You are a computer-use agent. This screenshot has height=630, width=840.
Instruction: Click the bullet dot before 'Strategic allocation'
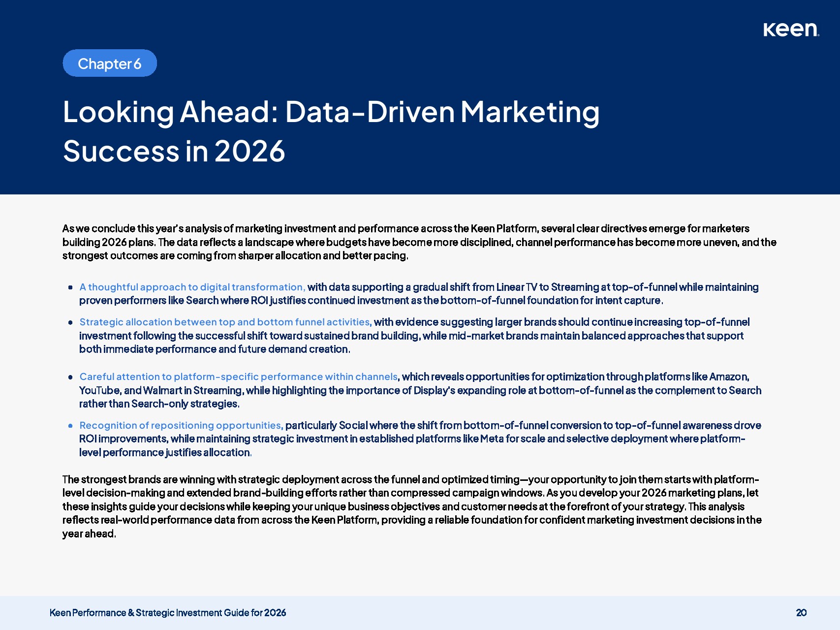70,322
